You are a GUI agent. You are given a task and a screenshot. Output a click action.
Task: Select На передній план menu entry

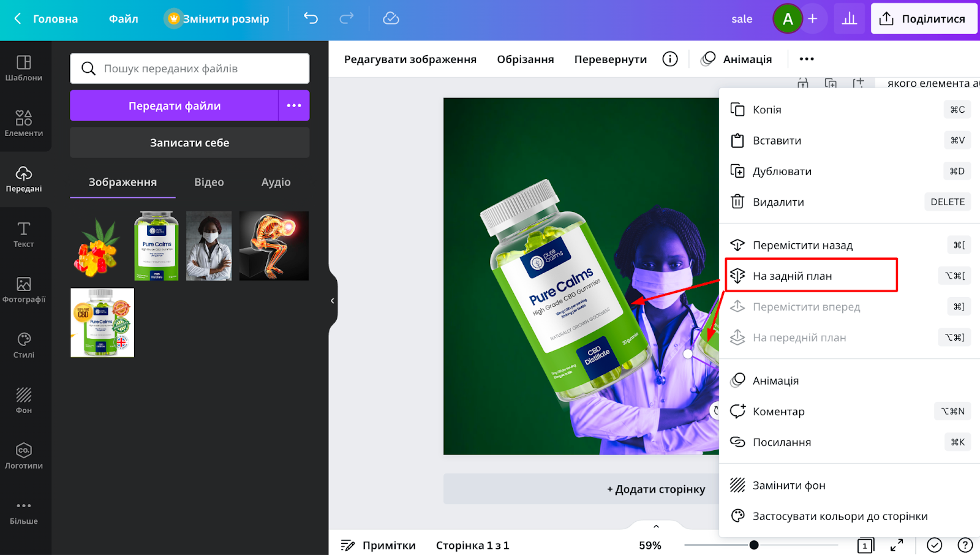pyautogui.click(x=850, y=337)
